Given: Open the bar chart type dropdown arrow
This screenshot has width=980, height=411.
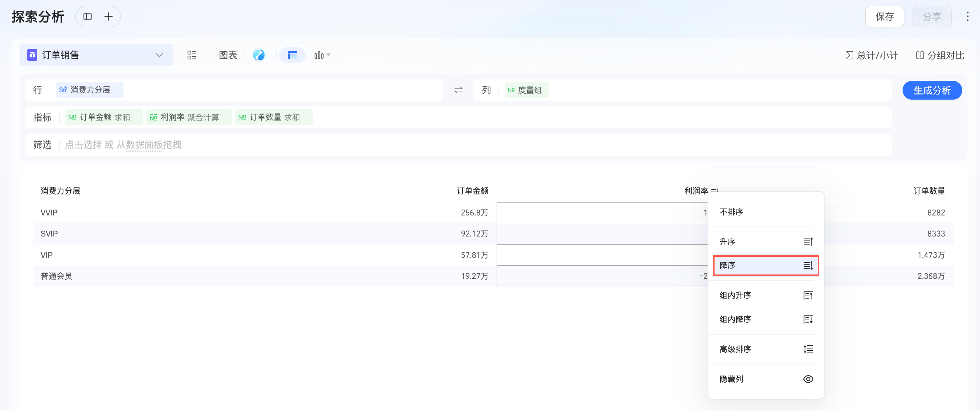Looking at the screenshot, I should 328,55.
